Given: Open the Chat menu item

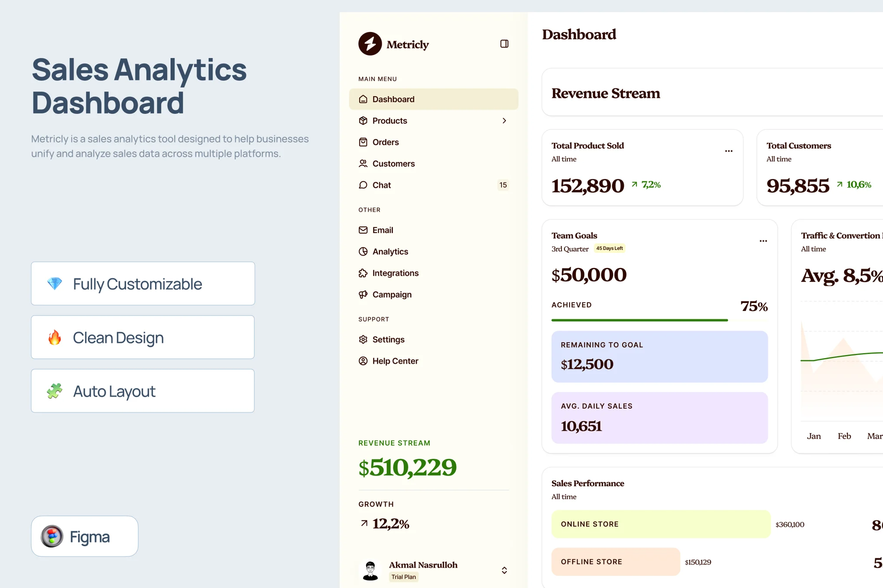Looking at the screenshot, I should 382,185.
